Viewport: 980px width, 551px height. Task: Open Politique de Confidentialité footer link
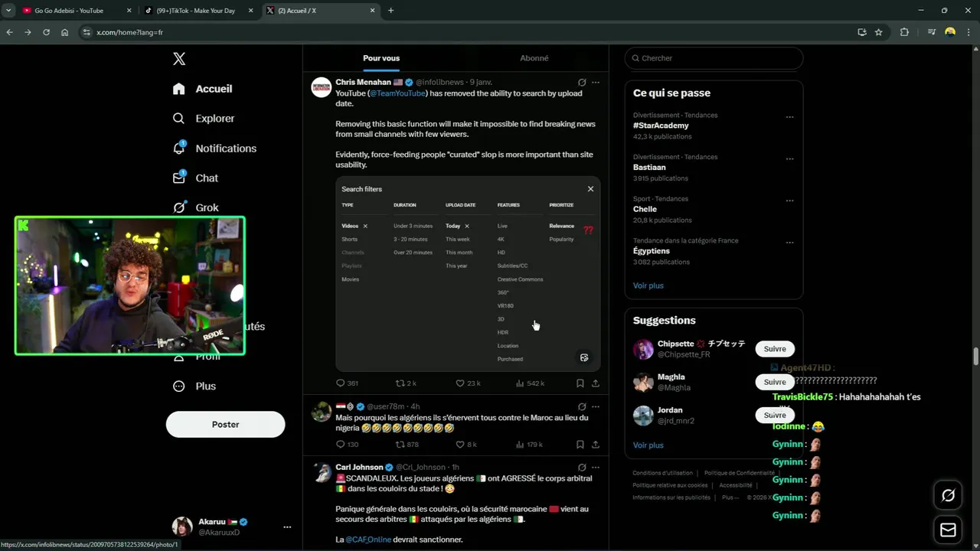click(740, 473)
